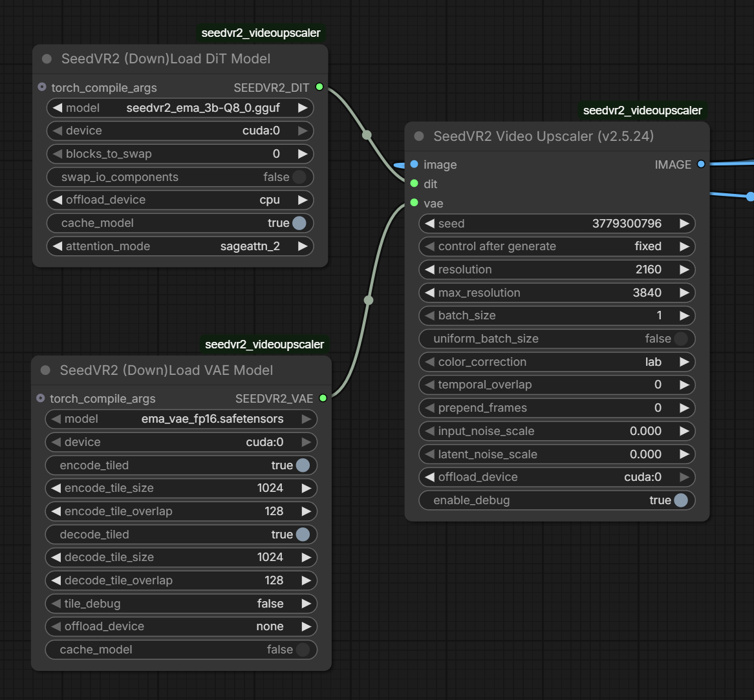The image size is (754, 700).
Task: Click seedvr2_videoupscaler badge above Upscaler node
Action: click(x=642, y=111)
